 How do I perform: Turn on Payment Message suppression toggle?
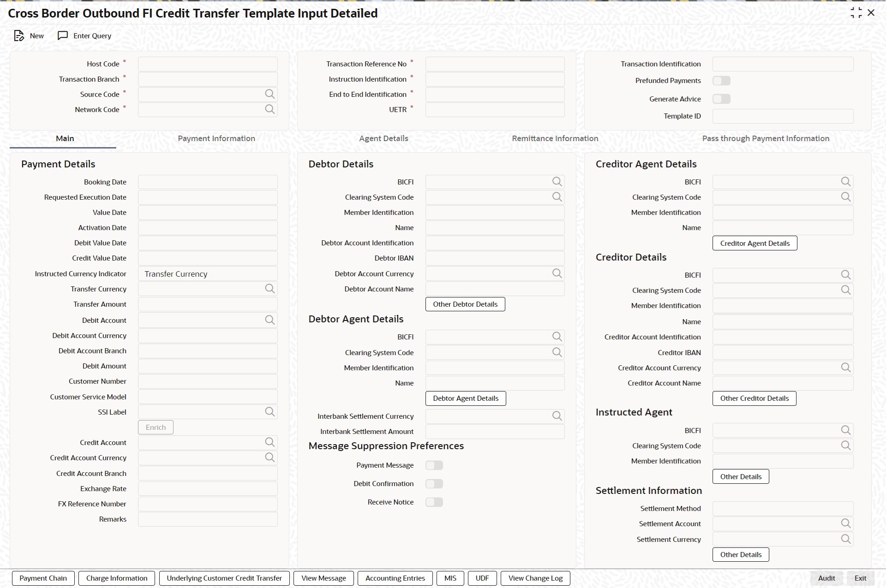point(434,465)
